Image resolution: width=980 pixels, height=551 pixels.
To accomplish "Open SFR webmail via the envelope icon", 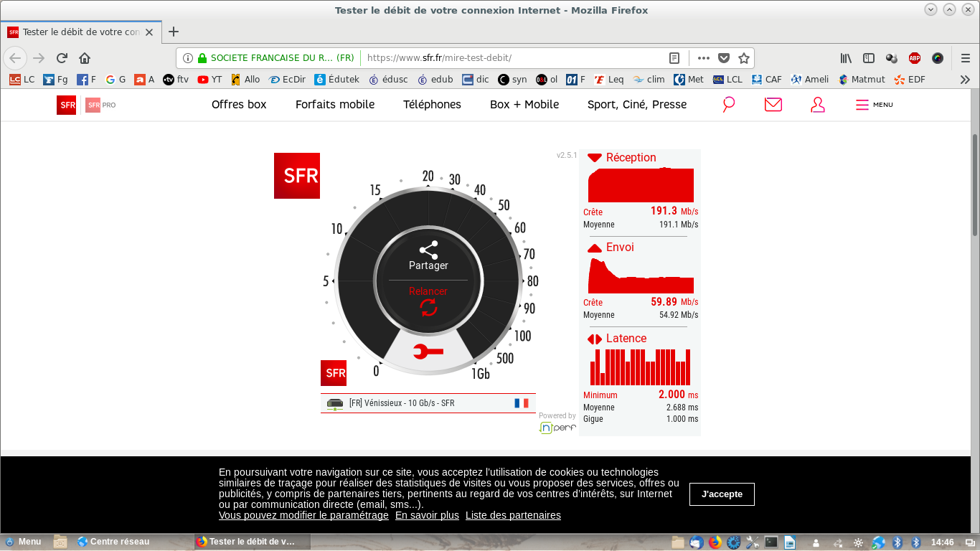I will [773, 104].
